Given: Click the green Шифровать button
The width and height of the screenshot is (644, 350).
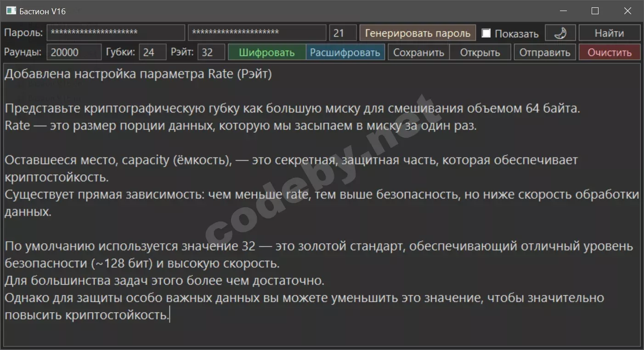Looking at the screenshot, I should 267,52.
